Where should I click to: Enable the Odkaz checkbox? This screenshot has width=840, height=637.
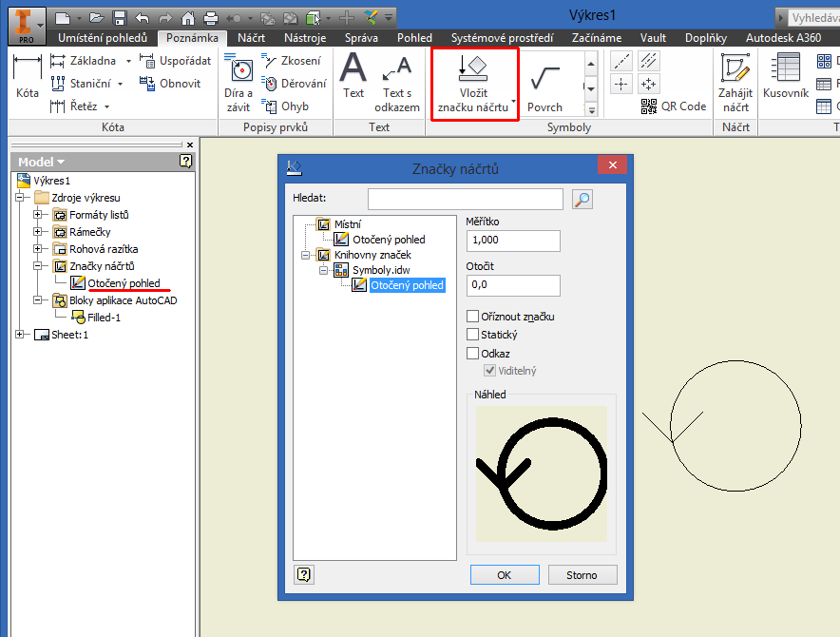[x=472, y=354]
